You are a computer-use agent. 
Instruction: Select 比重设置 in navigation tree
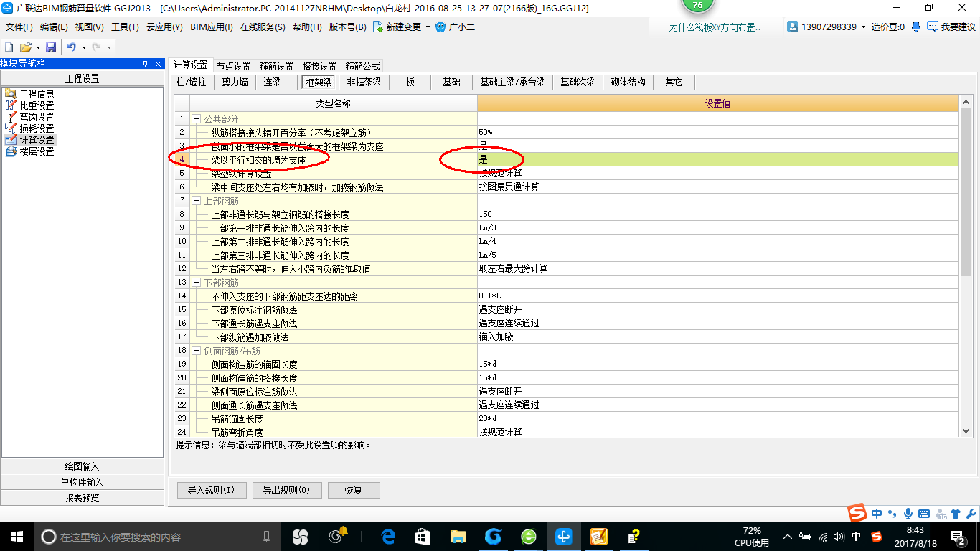tap(37, 105)
